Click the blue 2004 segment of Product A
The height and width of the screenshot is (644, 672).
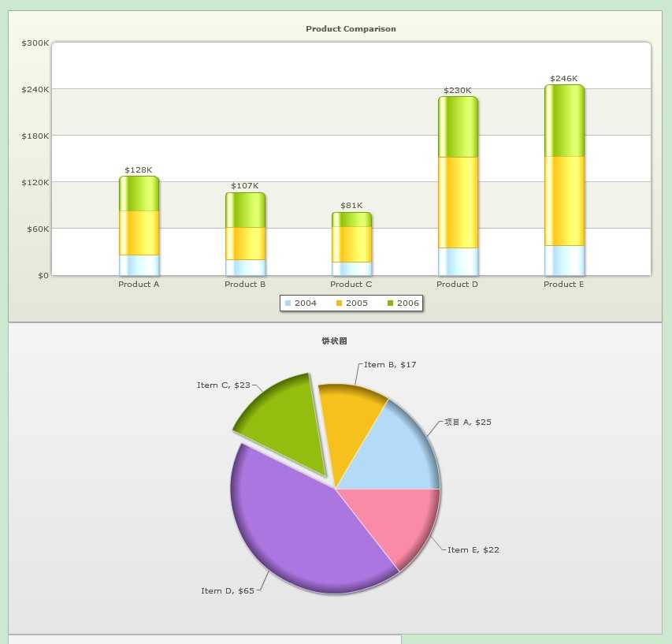coord(139,266)
